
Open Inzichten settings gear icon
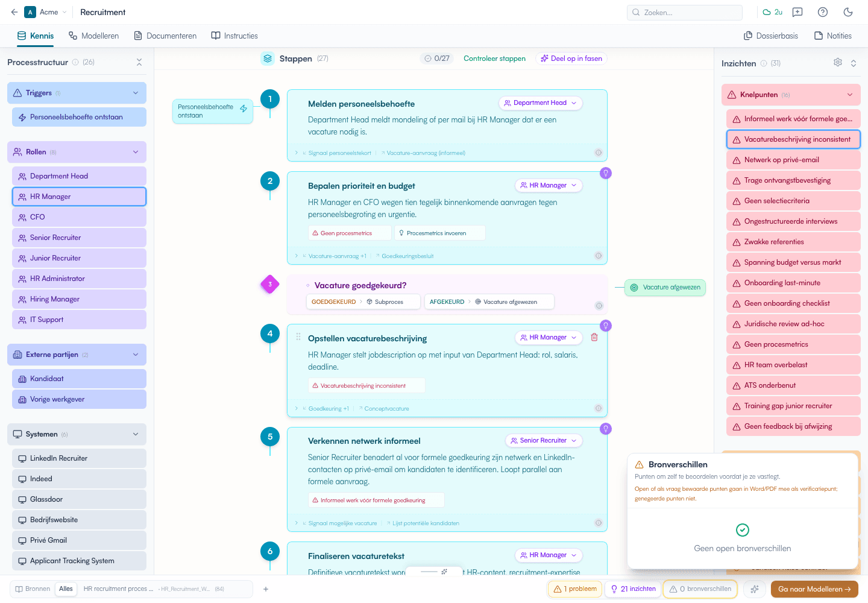[x=838, y=62]
